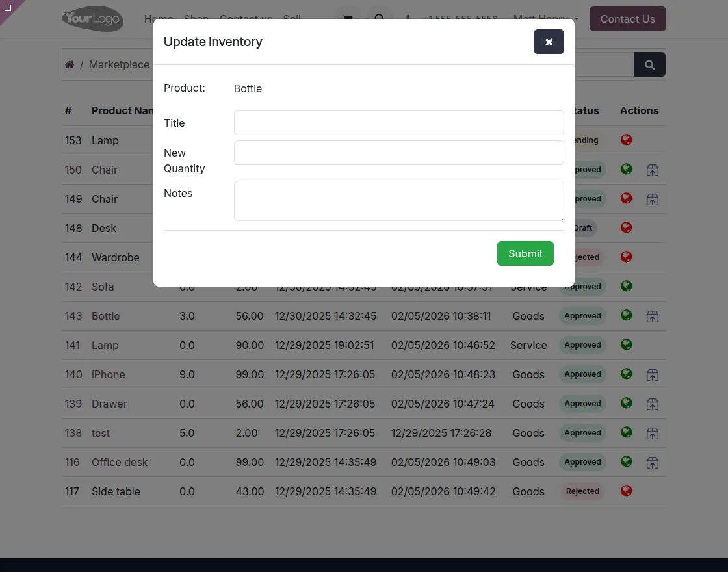Viewport: 728px width, 572px height.
Task: Toggle publish globe for Bottle 143
Action: tap(627, 315)
